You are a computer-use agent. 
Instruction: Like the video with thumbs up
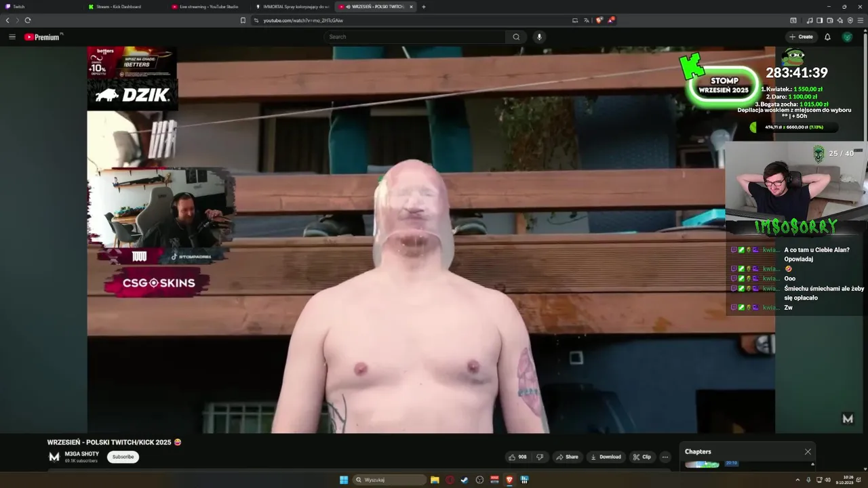(517, 457)
